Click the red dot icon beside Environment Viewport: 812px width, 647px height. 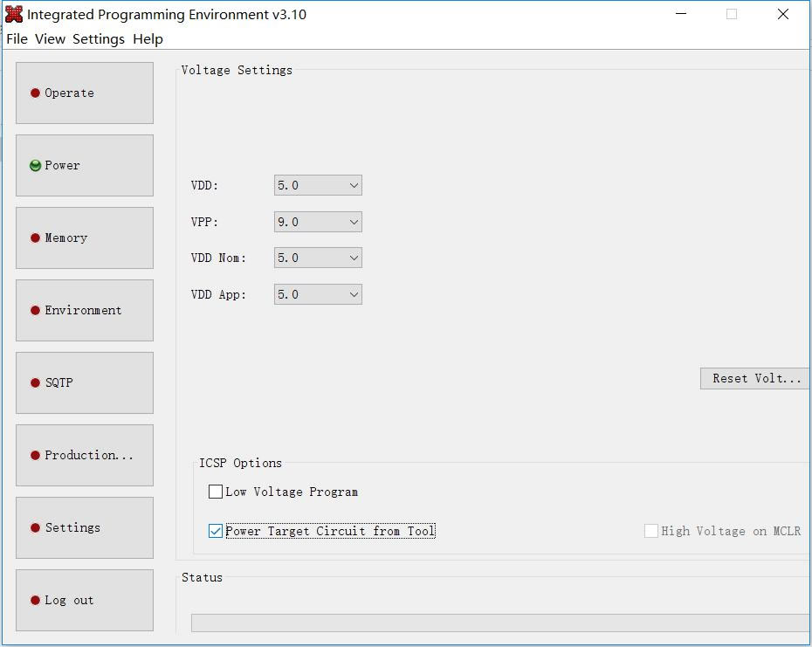36,311
